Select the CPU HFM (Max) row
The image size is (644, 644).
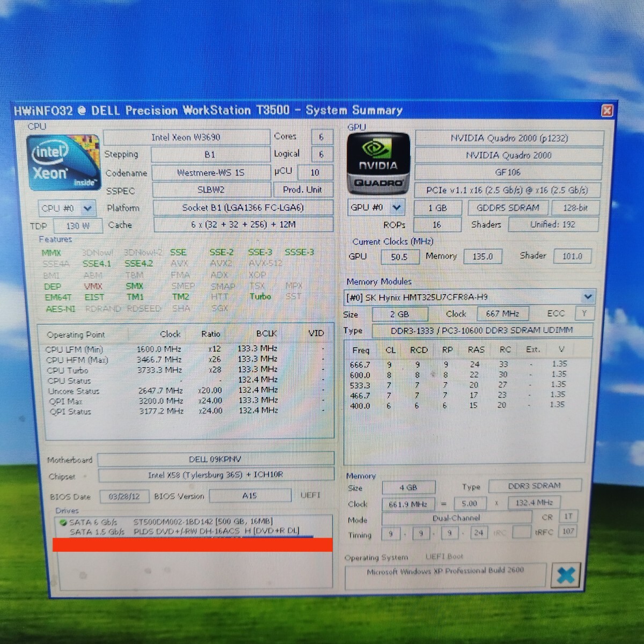185,360
